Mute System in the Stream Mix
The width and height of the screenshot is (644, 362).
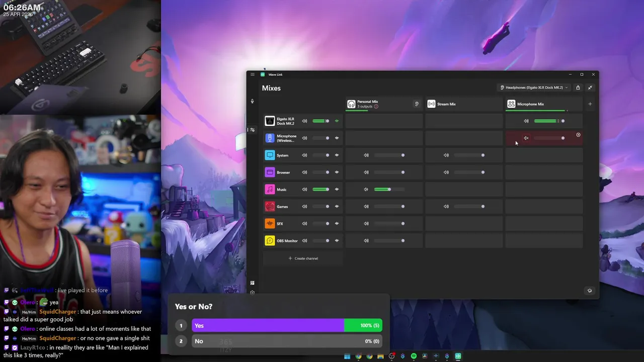pos(446,155)
